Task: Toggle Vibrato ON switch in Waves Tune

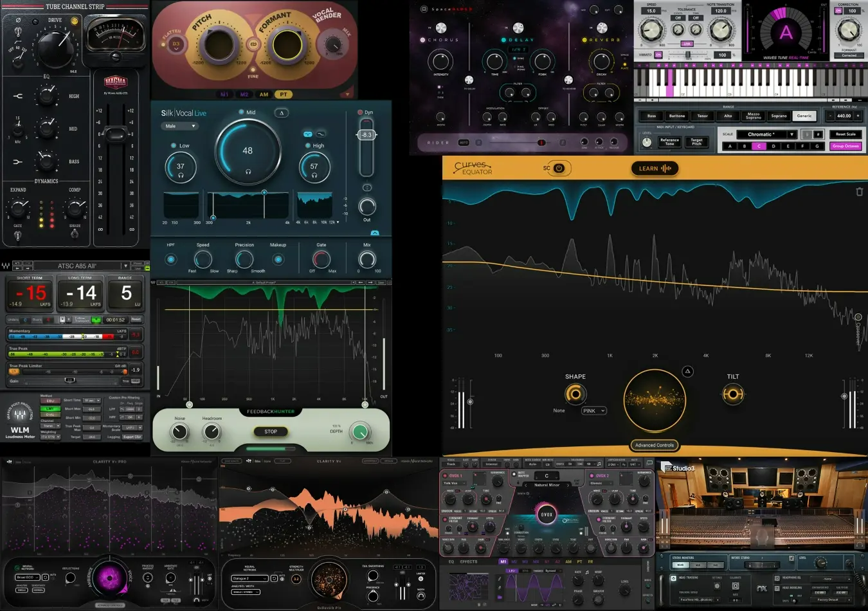Action: pos(658,55)
